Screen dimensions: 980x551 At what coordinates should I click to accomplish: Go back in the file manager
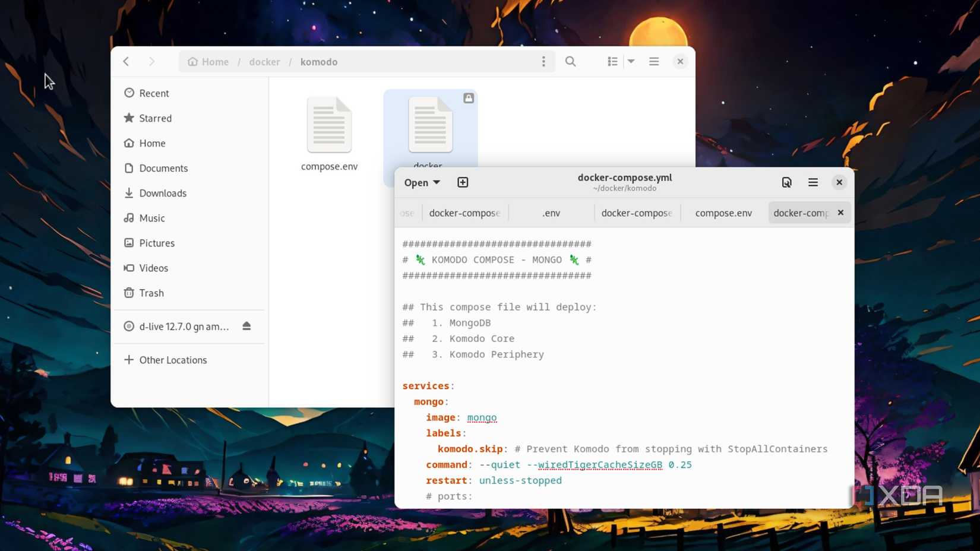click(x=126, y=61)
